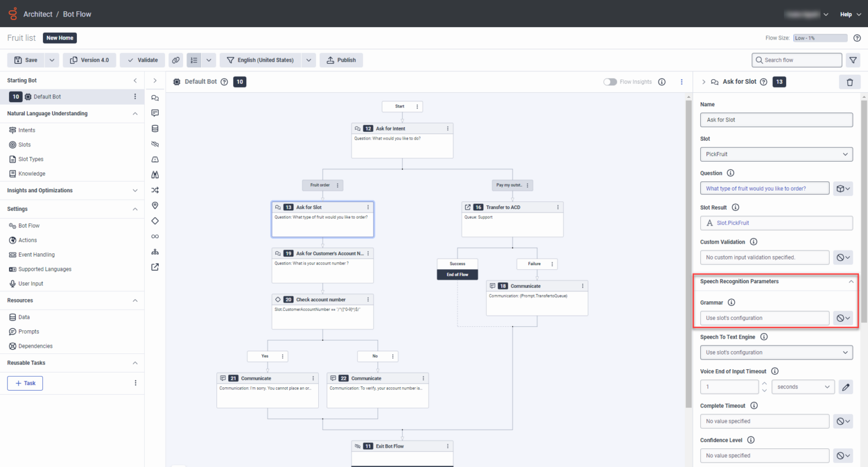This screenshot has width=868, height=467.
Task: Select the Ask action icon in the toolbox
Action: pyautogui.click(x=155, y=98)
